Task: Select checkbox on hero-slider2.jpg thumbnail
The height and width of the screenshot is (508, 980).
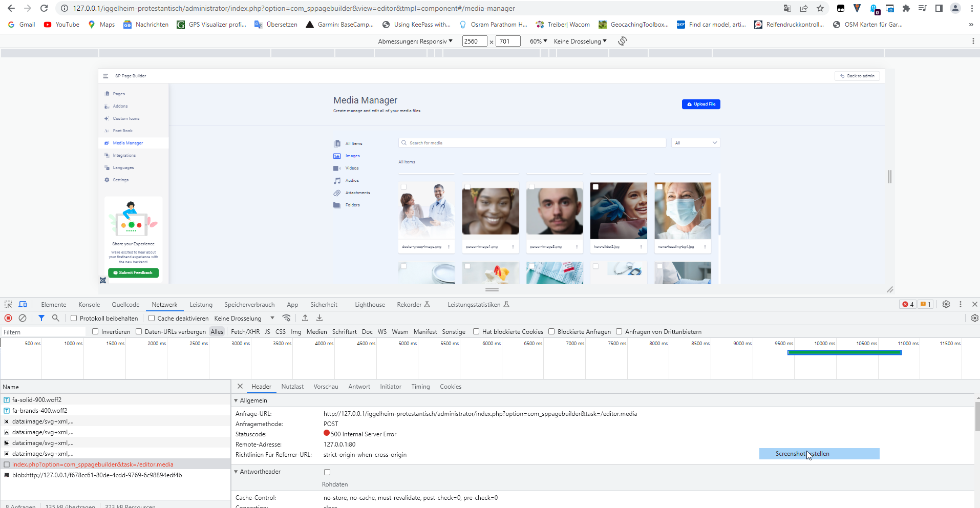Action: click(x=595, y=187)
